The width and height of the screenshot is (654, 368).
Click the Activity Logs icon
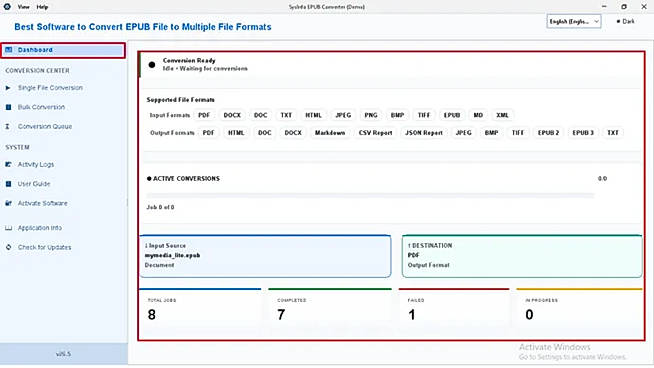point(8,165)
